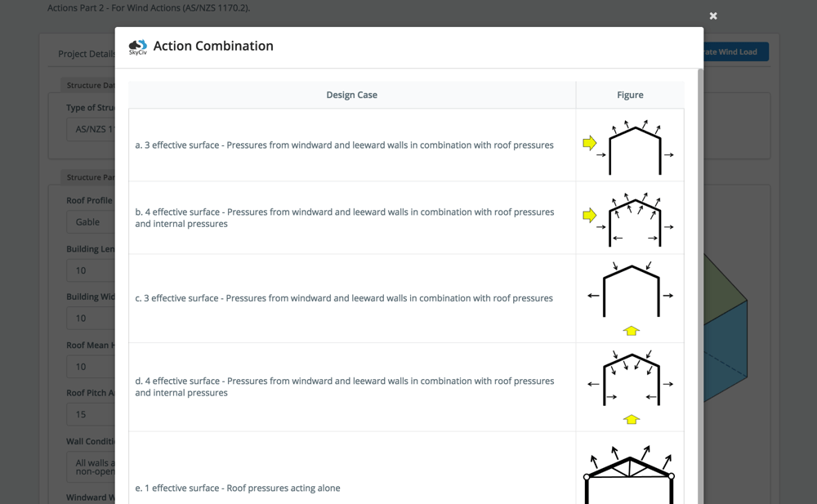Image resolution: width=817 pixels, height=504 pixels.
Task: Click the yellow wind arrow in case a.
Action: point(589,143)
